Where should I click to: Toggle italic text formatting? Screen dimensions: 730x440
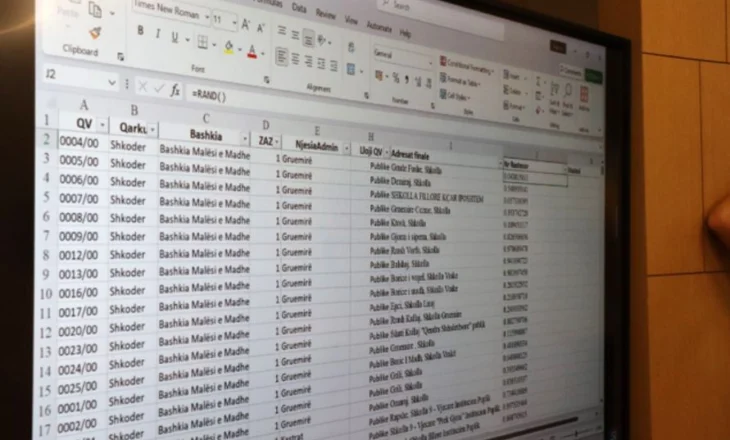158,34
